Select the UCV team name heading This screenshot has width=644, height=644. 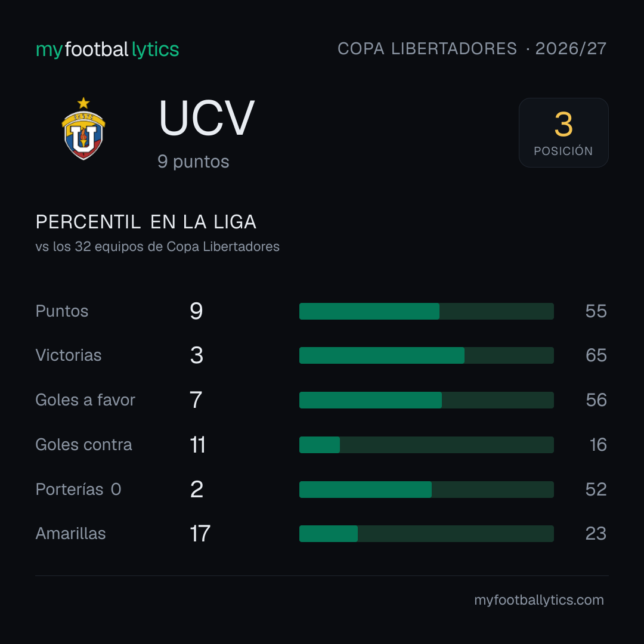pyautogui.click(x=206, y=118)
